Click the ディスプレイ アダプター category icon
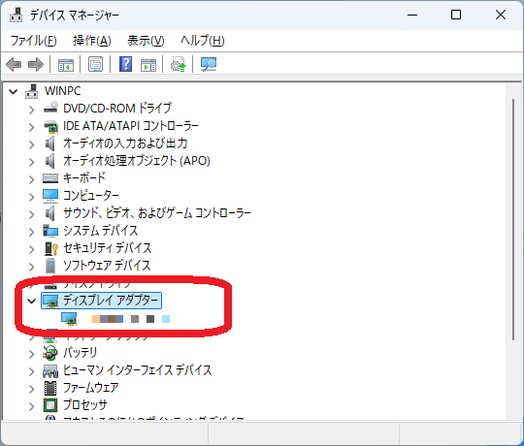 tap(50, 301)
